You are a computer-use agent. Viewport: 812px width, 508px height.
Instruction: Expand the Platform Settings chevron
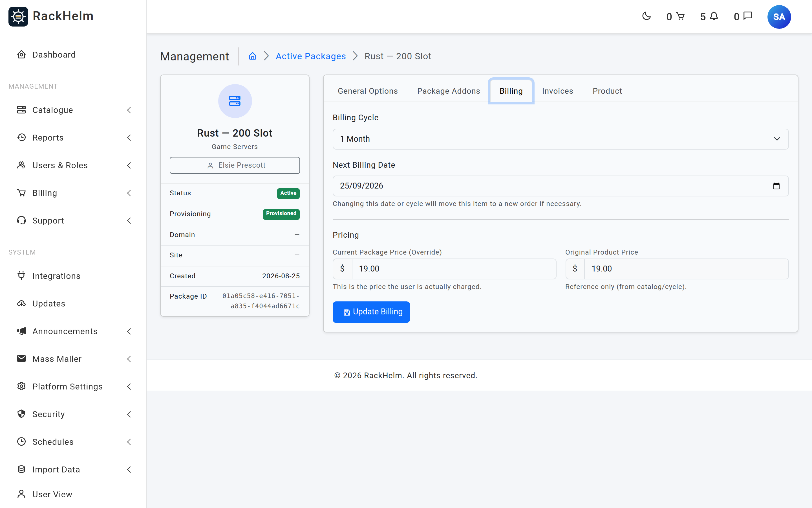129,386
